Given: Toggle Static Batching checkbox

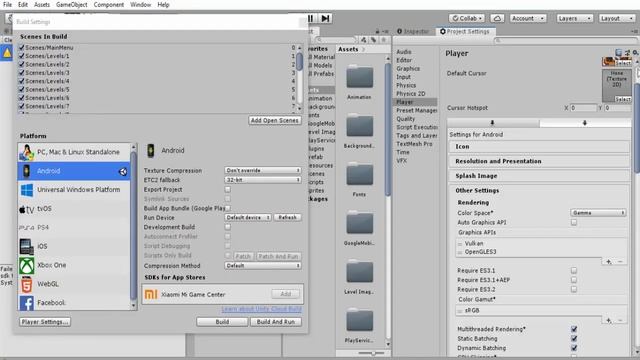Looking at the screenshot, I should point(574,338).
